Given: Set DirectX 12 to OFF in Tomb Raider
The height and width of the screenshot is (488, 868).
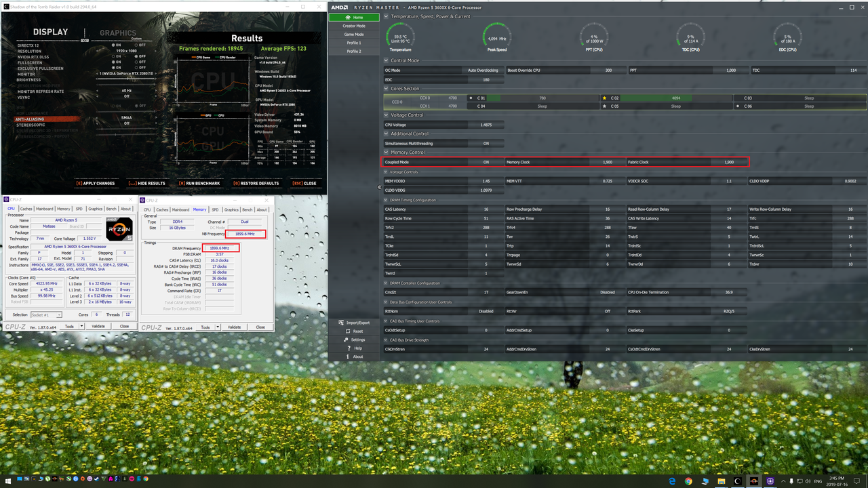Looking at the screenshot, I should click(x=141, y=45).
